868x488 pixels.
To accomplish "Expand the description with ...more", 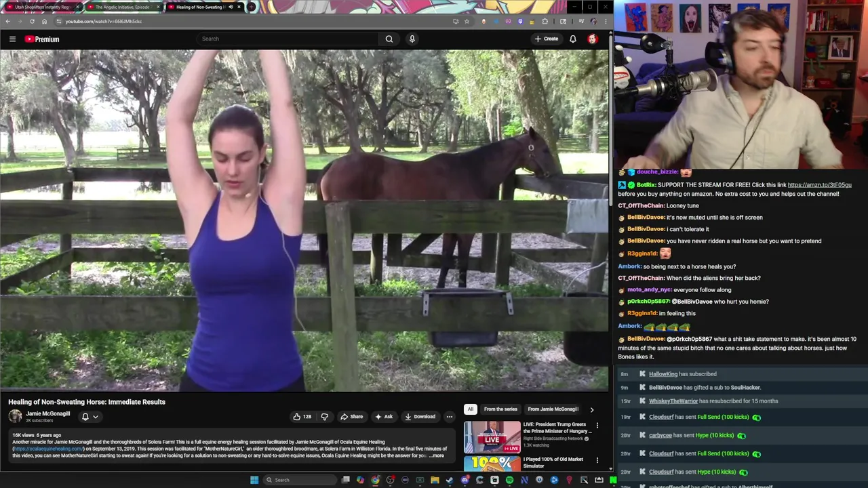I will [x=437, y=455].
